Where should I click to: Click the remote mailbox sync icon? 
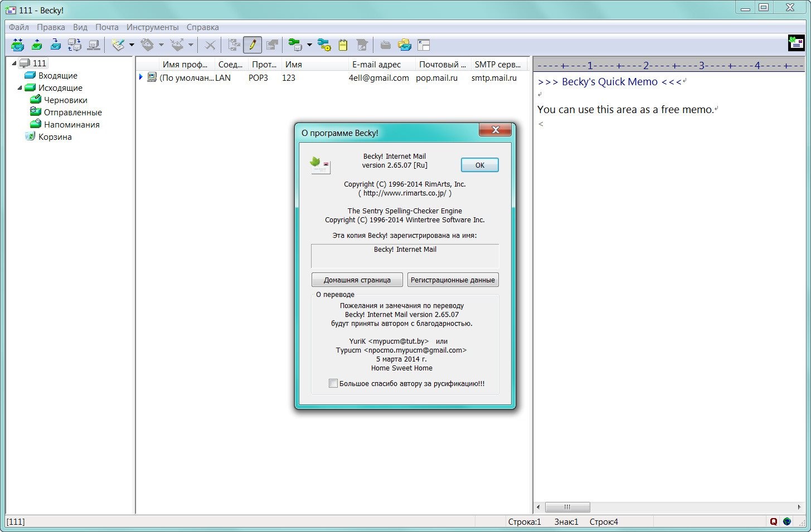coord(75,45)
